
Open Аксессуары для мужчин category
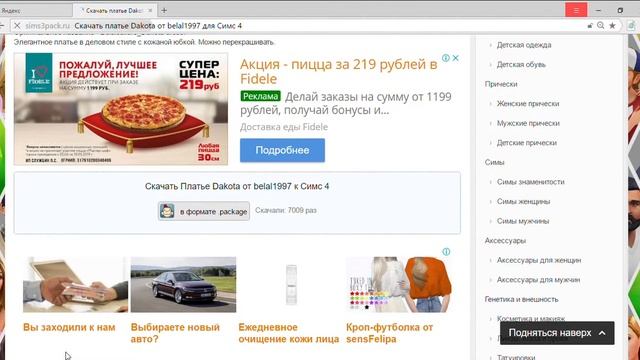[538, 280]
